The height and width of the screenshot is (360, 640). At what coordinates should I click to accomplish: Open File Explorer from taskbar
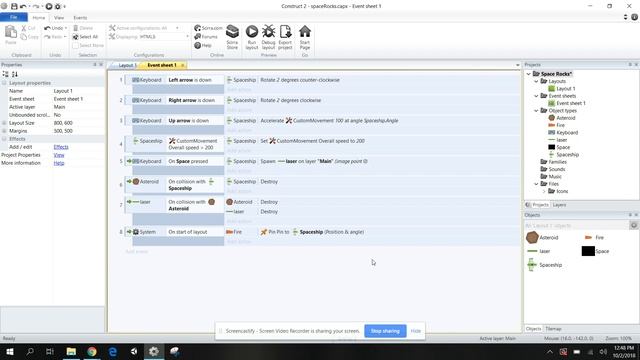coord(71,351)
